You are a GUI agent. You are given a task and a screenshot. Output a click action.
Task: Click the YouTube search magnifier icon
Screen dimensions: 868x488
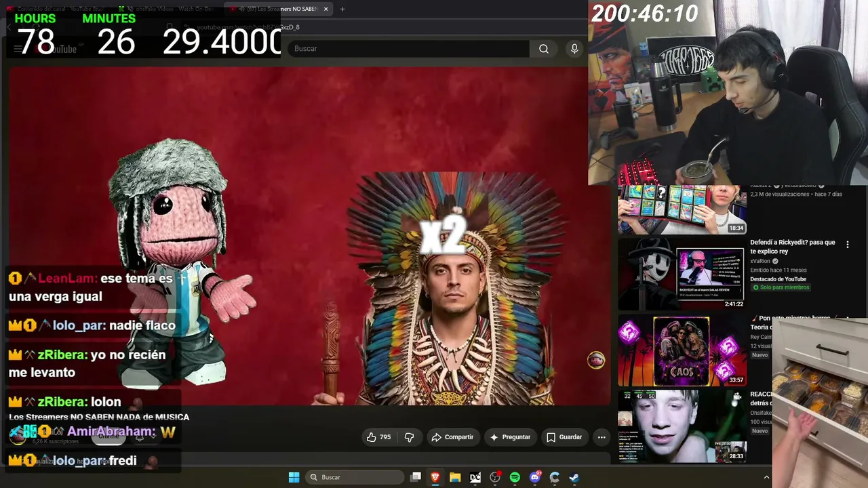point(544,49)
